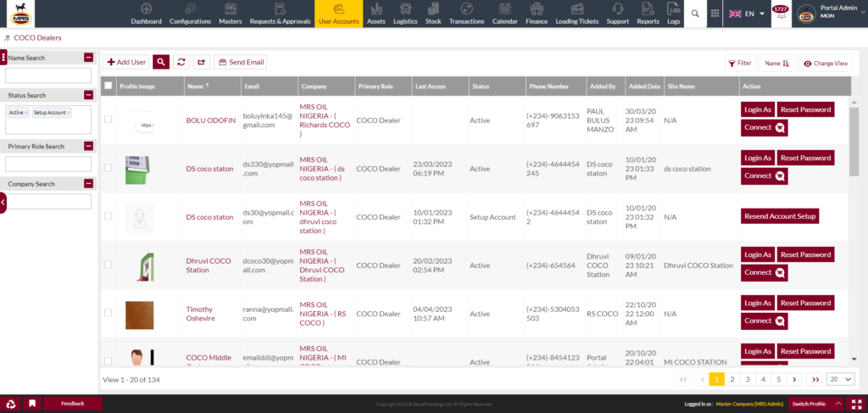This screenshot has height=413, width=868.
Task: Select the User Accounts tab
Action: [x=339, y=14]
